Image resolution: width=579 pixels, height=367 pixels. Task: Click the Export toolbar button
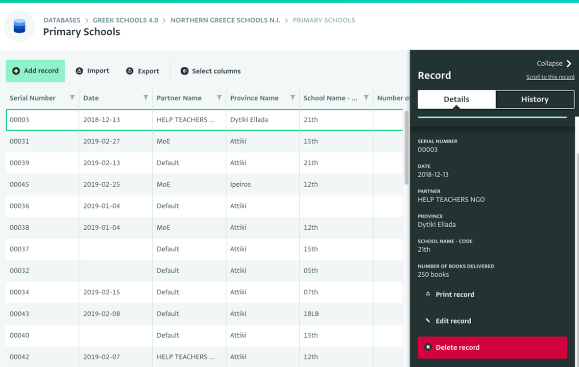(143, 71)
